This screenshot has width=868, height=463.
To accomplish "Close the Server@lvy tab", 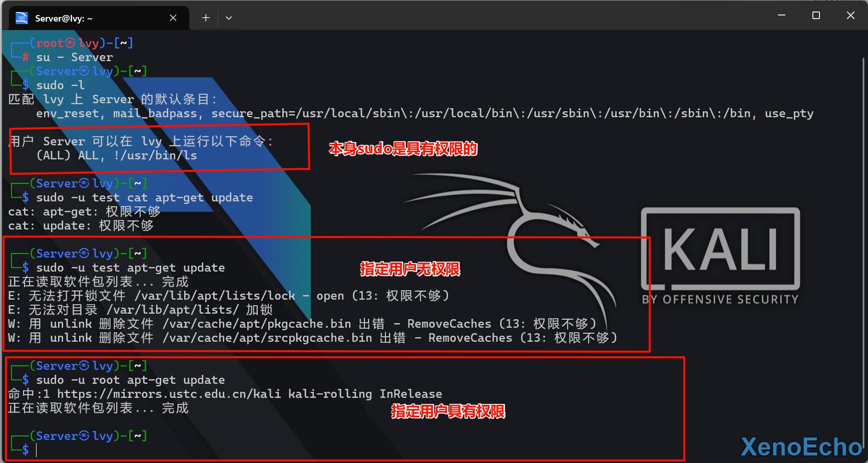I will coord(173,18).
